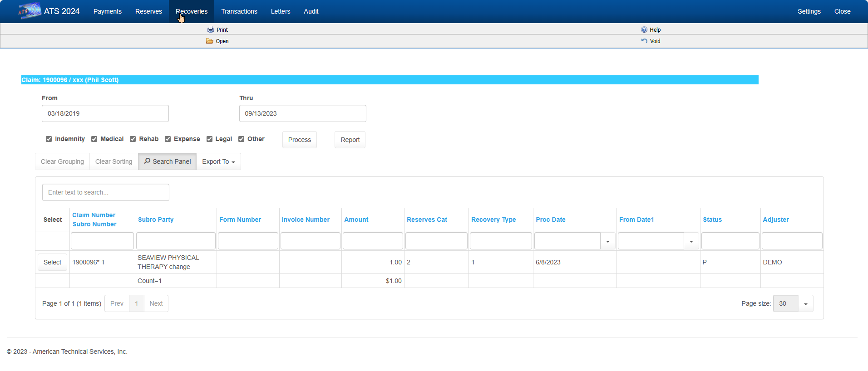Click the Print printer icon
The width and height of the screenshot is (868, 371).
tap(211, 29)
